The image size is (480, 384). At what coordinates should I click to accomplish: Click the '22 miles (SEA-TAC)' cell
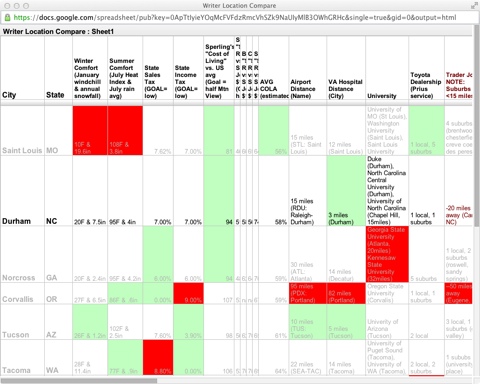[308, 357]
